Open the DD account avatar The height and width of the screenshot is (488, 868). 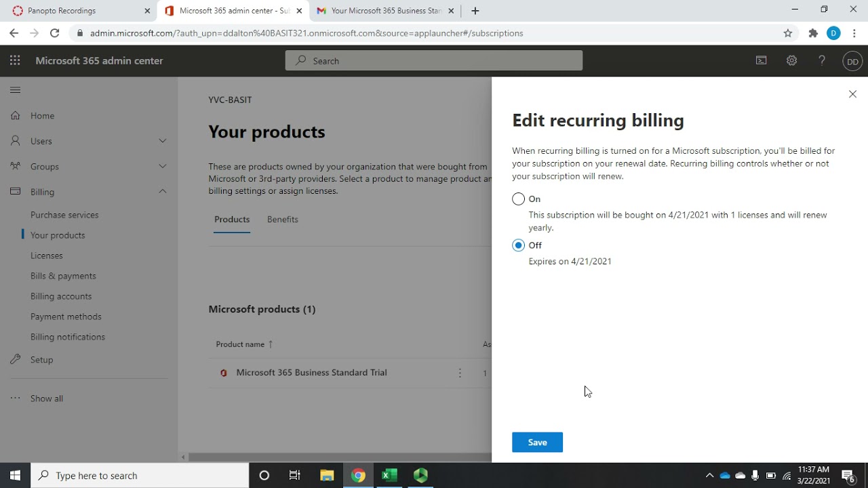(x=852, y=61)
